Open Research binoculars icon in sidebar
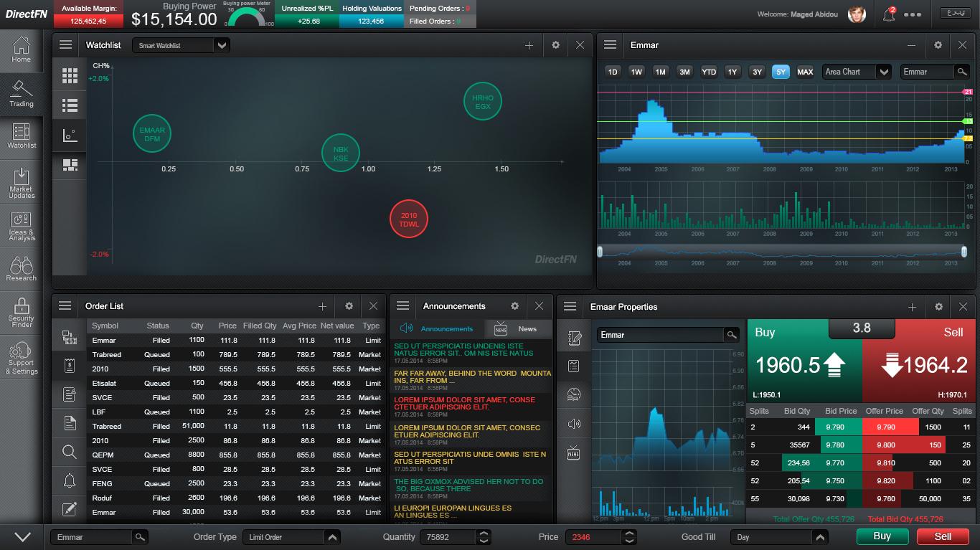Screen dimensions: 980x550 click(21, 269)
